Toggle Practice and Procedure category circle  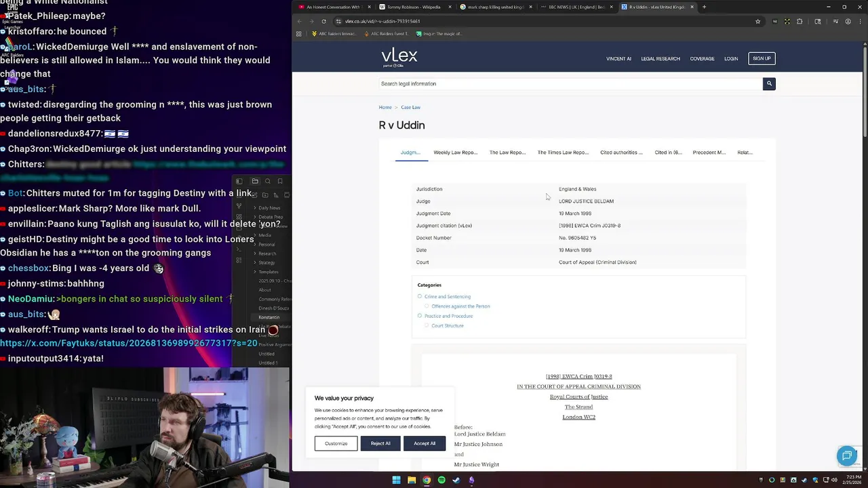419,316
